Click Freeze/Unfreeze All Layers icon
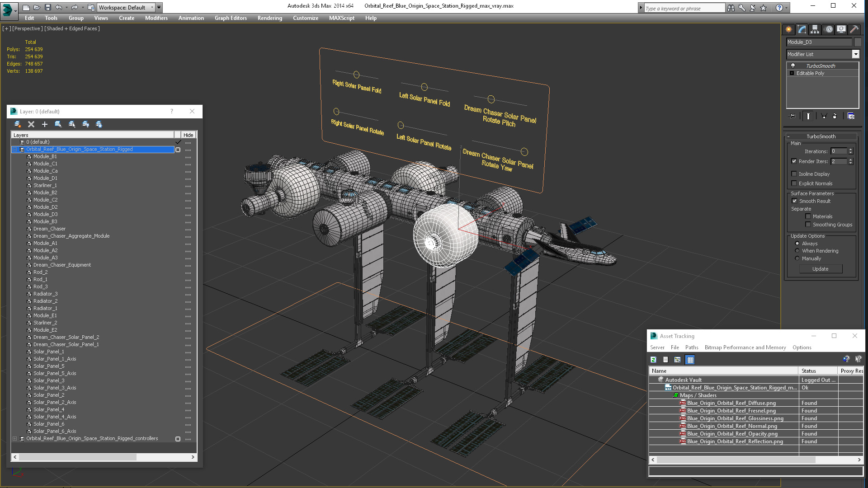Image resolution: width=868 pixels, height=488 pixels. point(99,124)
